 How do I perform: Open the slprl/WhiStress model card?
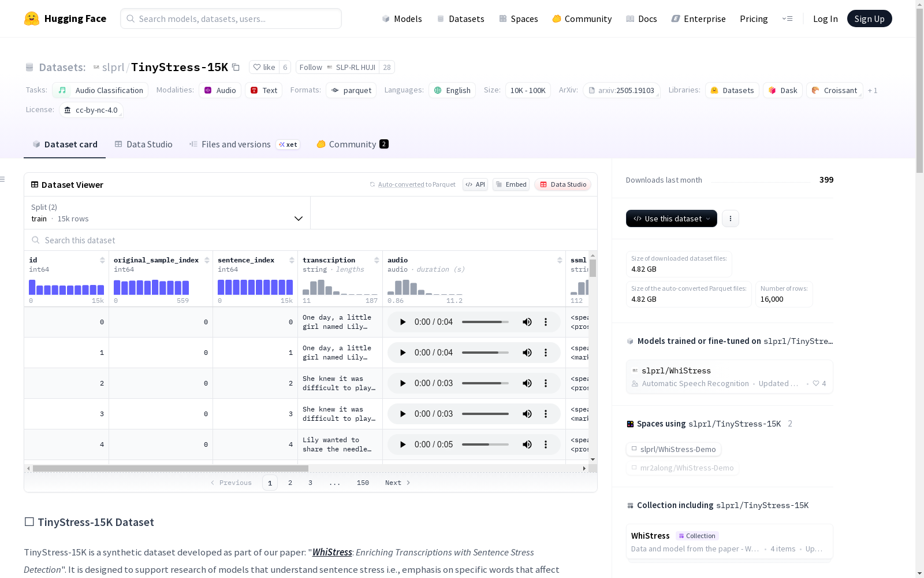tap(729, 377)
